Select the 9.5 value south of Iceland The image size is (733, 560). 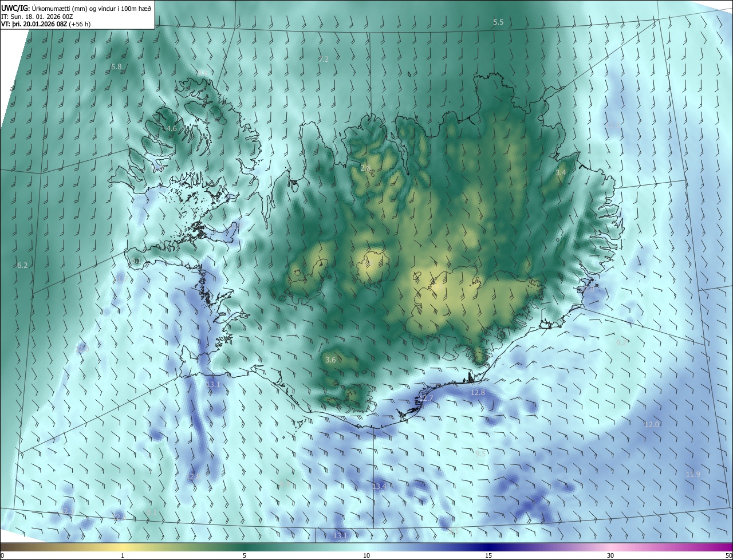480,454
